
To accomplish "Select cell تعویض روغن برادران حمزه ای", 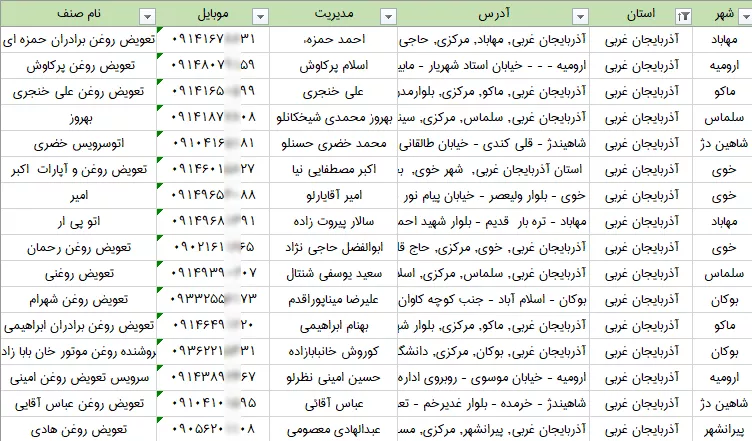I will pyautogui.click(x=79, y=40).
